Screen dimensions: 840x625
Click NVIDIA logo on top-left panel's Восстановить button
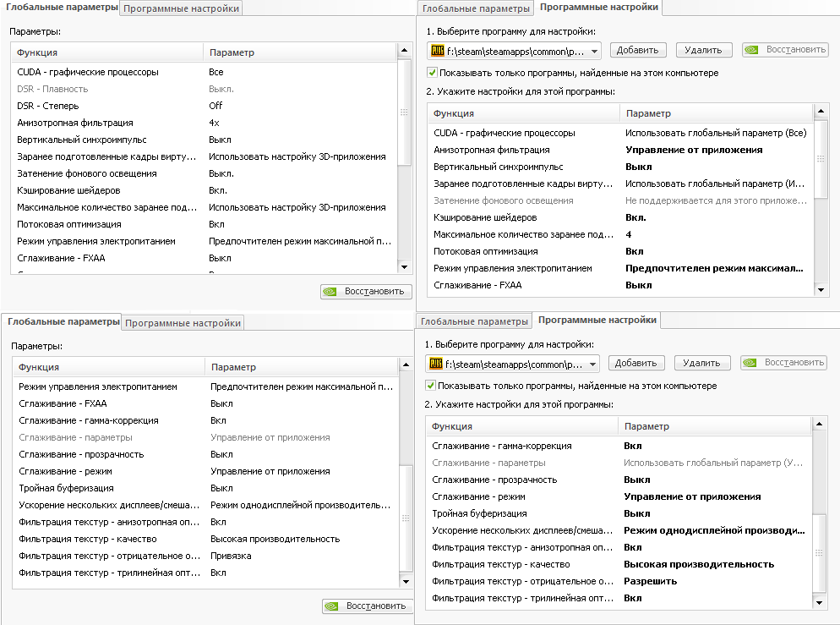pyautogui.click(x=332, y=292)
